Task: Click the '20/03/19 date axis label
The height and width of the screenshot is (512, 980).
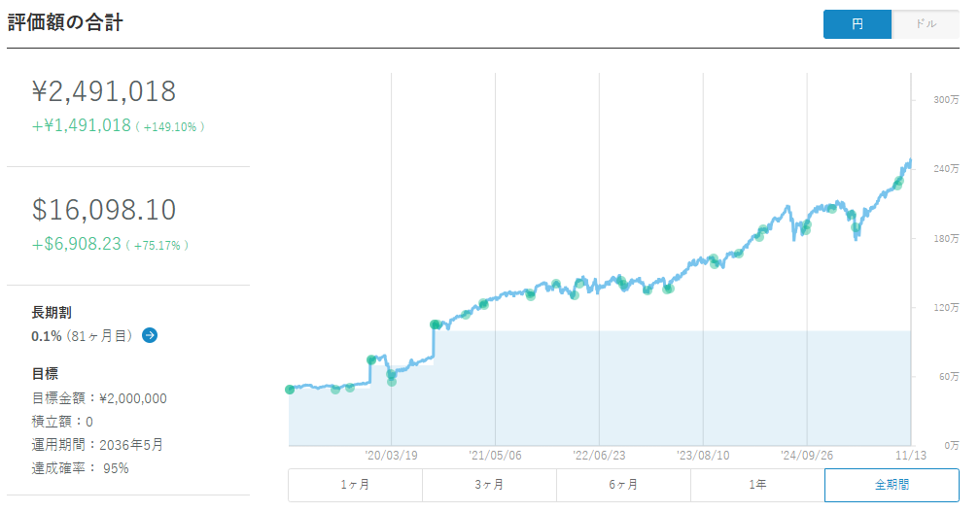Action: (392, 454)
